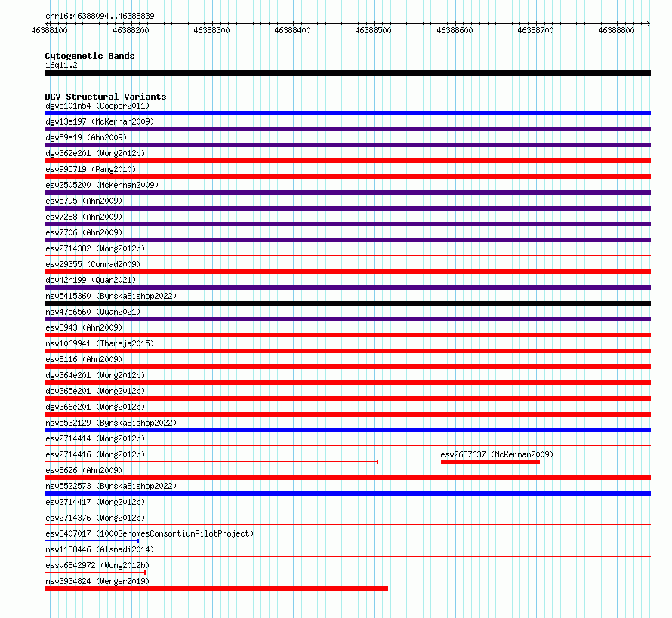Click esv8116 (Ahn2009) label
Viewport: 672px width, 618px height.
pyautogui.click(x=84, y=359)
